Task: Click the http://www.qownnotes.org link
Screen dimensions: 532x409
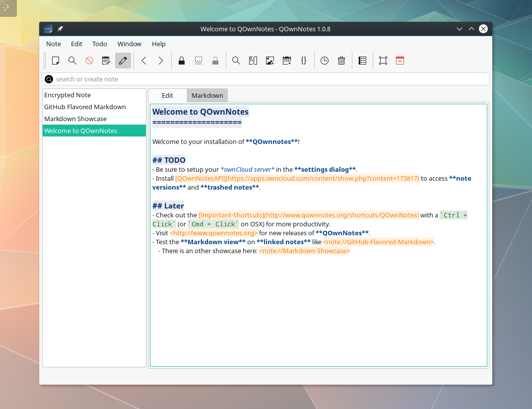Action: point(214,233)
